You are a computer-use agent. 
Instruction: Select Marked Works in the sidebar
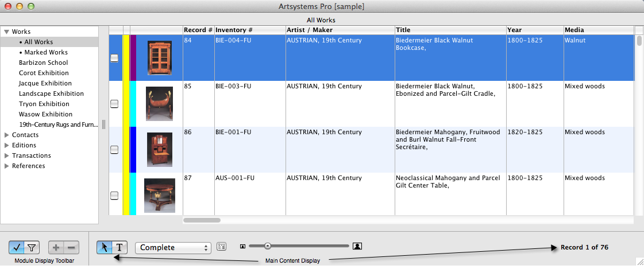click(x=46, y=52)
